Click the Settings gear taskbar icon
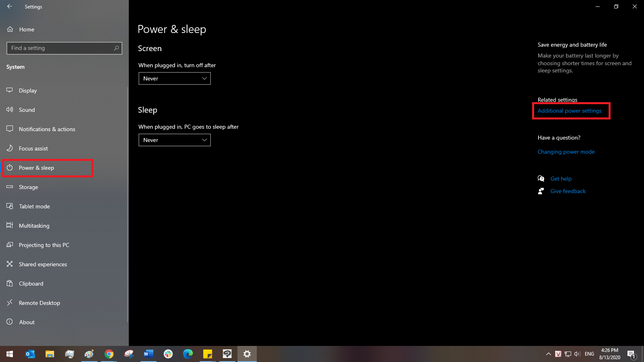Screen dimensions: 644x362 [247, 354]
